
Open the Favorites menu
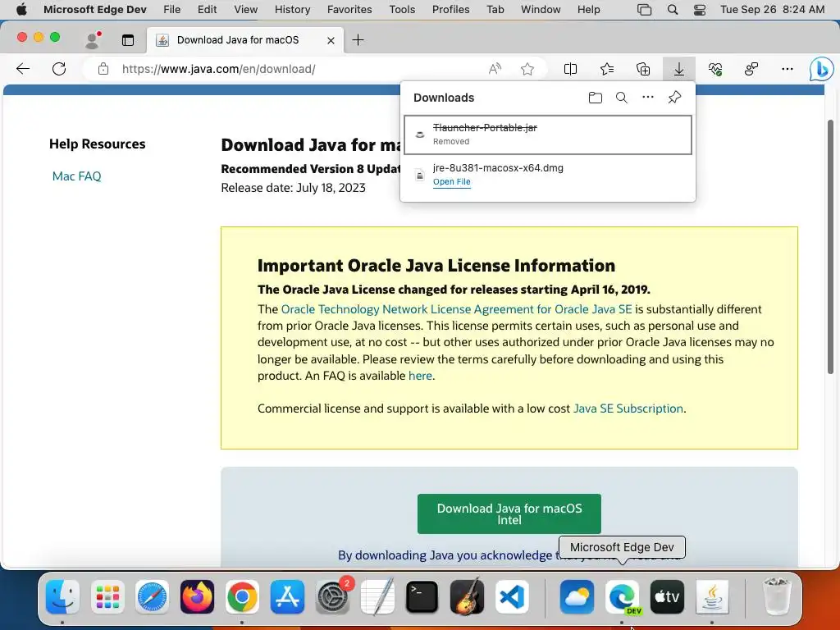(349, 9)
